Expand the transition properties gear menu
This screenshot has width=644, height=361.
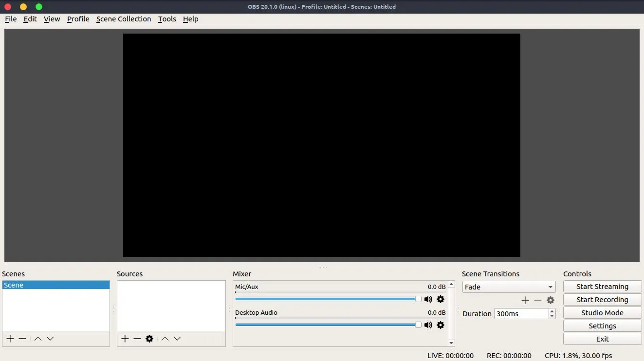551,300
